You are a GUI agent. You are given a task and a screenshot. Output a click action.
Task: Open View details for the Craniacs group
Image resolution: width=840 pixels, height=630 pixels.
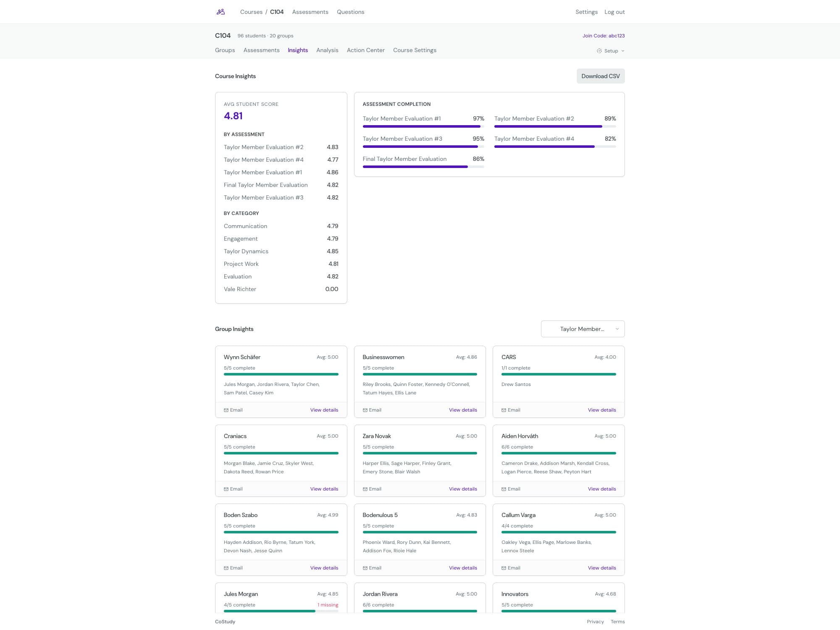324,489
